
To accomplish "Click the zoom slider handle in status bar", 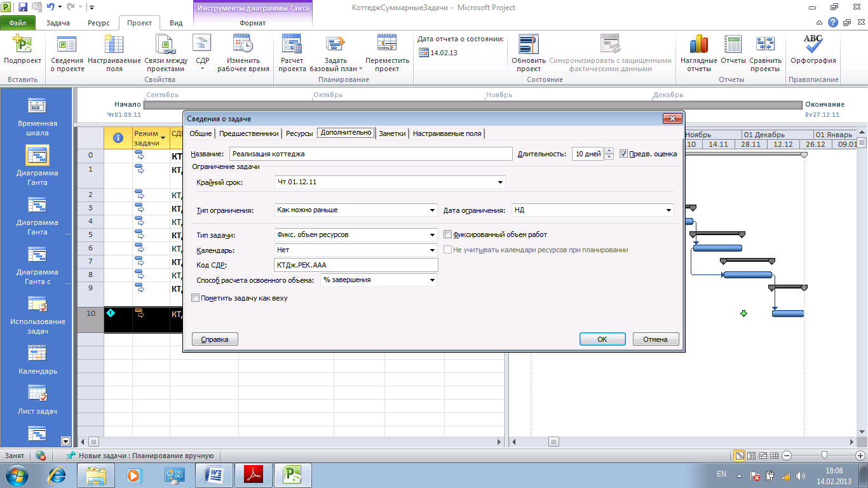I will (x=824, y=456).
